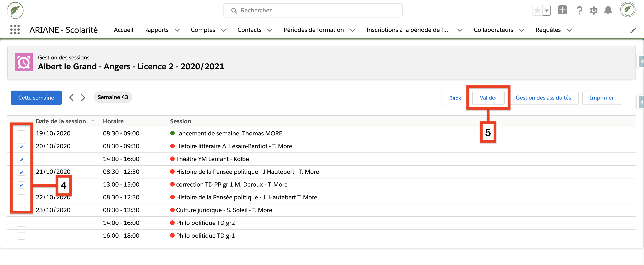This screenshot has height=265, width=644.
Task: Uncheck the Théâtre YM Lenfant - Kolbe session
Action: [21, 159]
